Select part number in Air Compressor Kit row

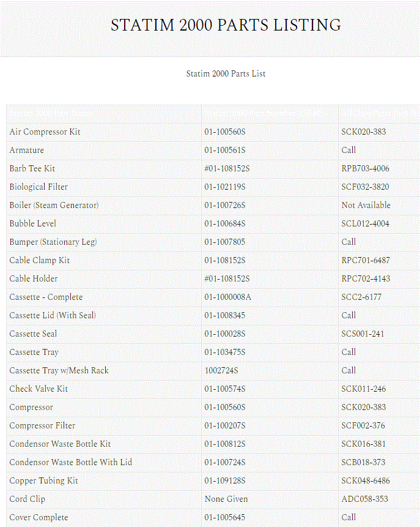(224, 132)
